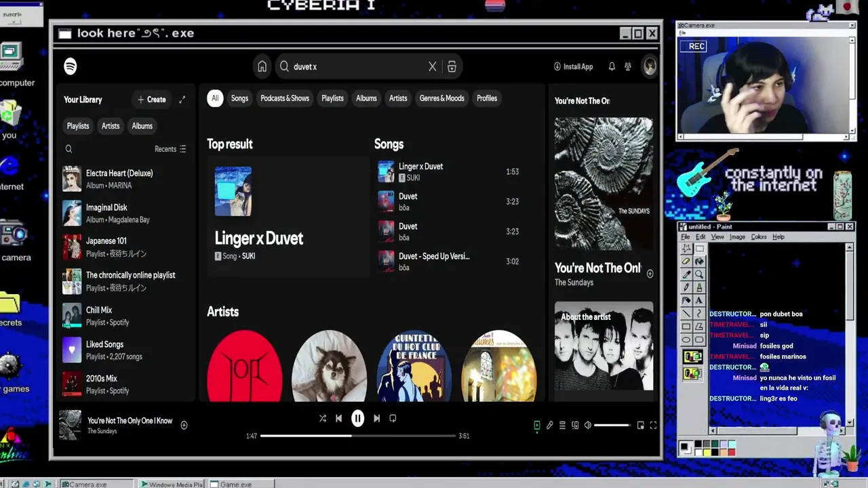Open the Edit menu in Paint
The image size is (868, 488).
701,237
